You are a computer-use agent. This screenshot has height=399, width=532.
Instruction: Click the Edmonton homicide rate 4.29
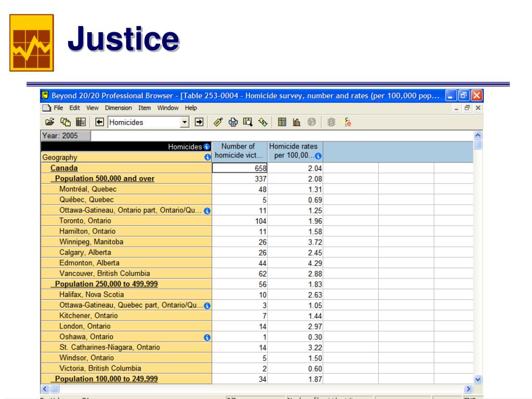[x=295, y=263]
